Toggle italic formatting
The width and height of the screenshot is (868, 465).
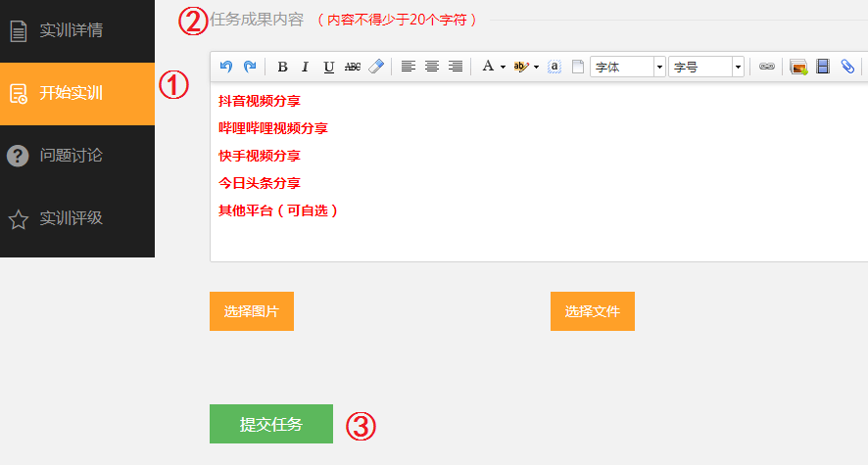coord(305,67)
